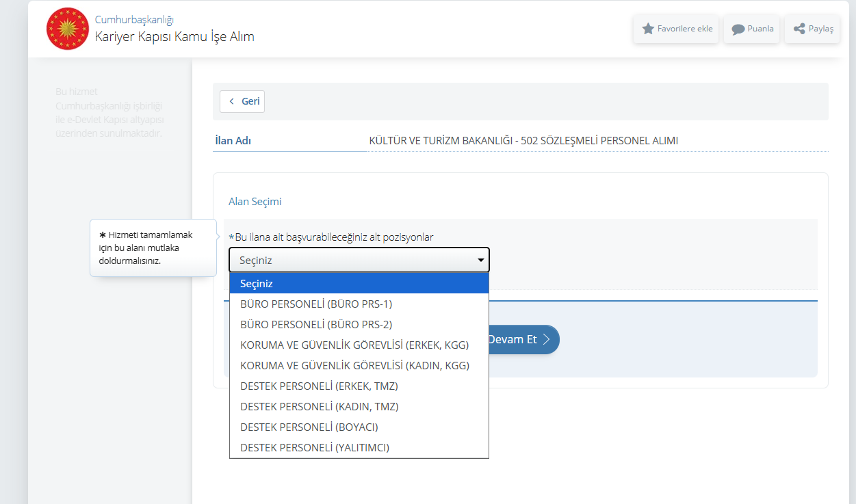Collapse the Seçiniz alt pozisyonlar dropdown

359,260
